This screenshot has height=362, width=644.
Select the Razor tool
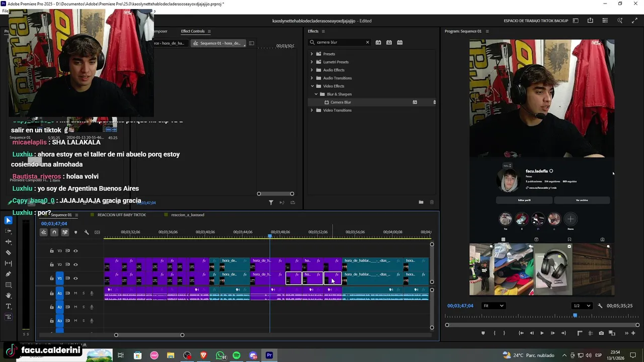pos(8,252)
